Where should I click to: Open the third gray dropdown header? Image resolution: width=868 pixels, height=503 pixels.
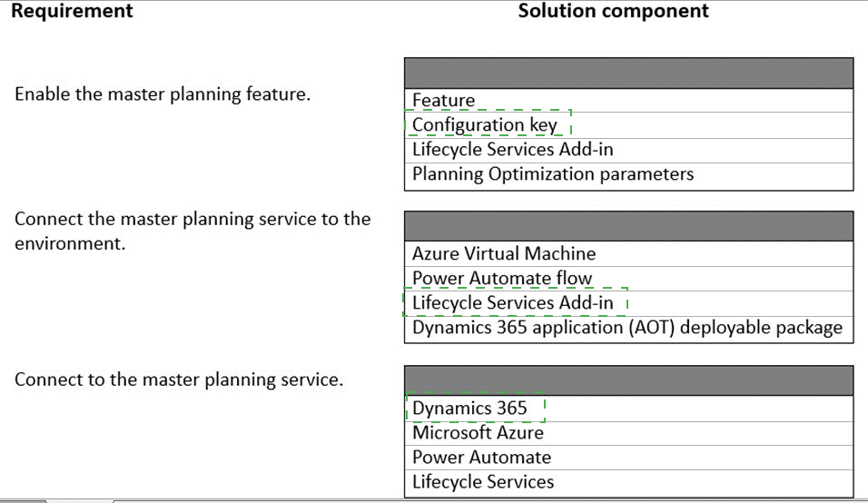pos(628,380)
